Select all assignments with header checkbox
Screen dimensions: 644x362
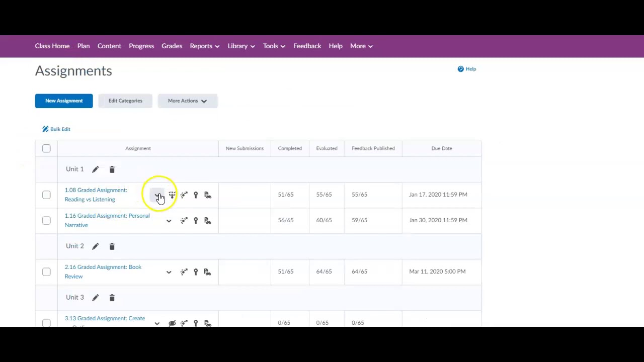coord(46,148)
